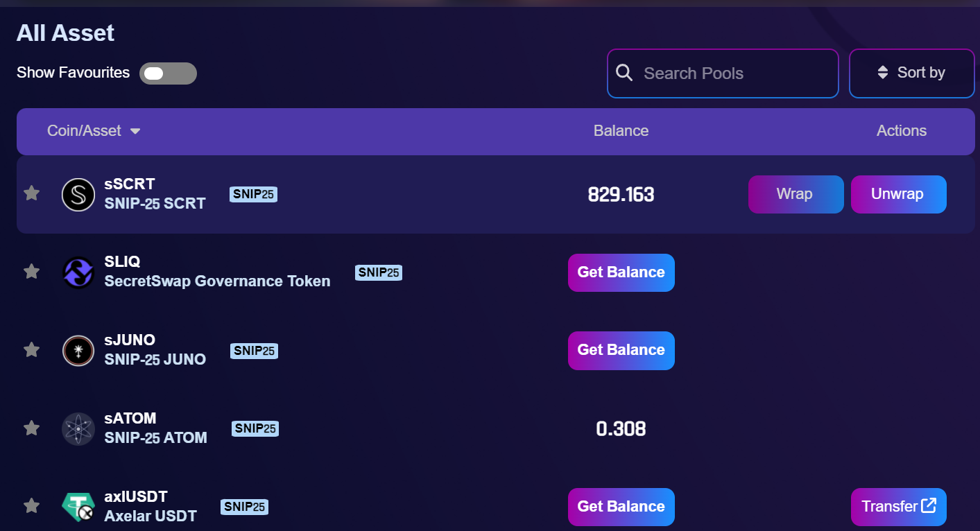
Task: Get Balance for axlUSDT
Action: point(621,507)
